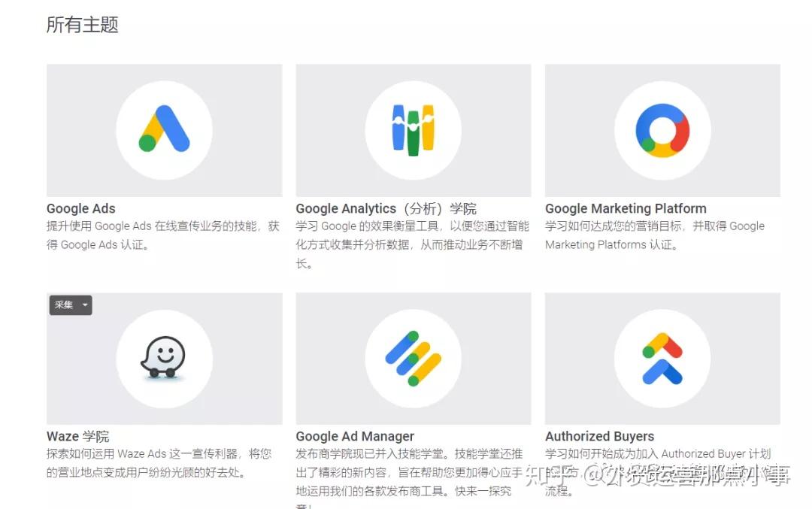Click the Google Ad Manager striped logo
Viewport: 812px width, 509px height.
pyautogui.click(x=414, y=359)
